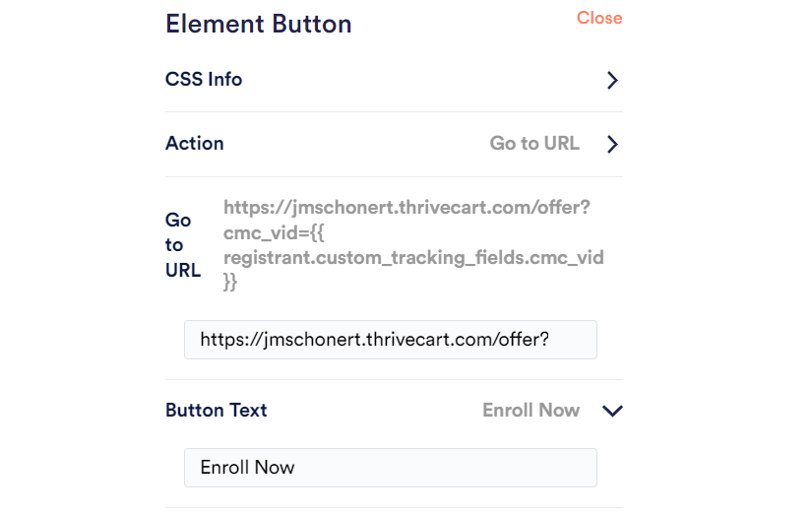
Task: Click the registrant.custom_tracking_fields.cmc_vid text
Action: (413, 258)
